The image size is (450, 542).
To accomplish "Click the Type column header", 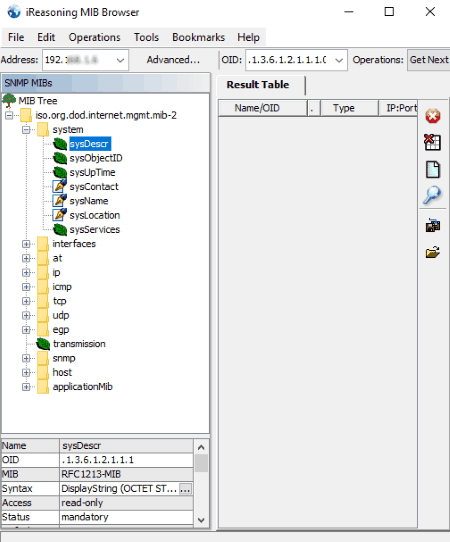I will pos(349,108).
